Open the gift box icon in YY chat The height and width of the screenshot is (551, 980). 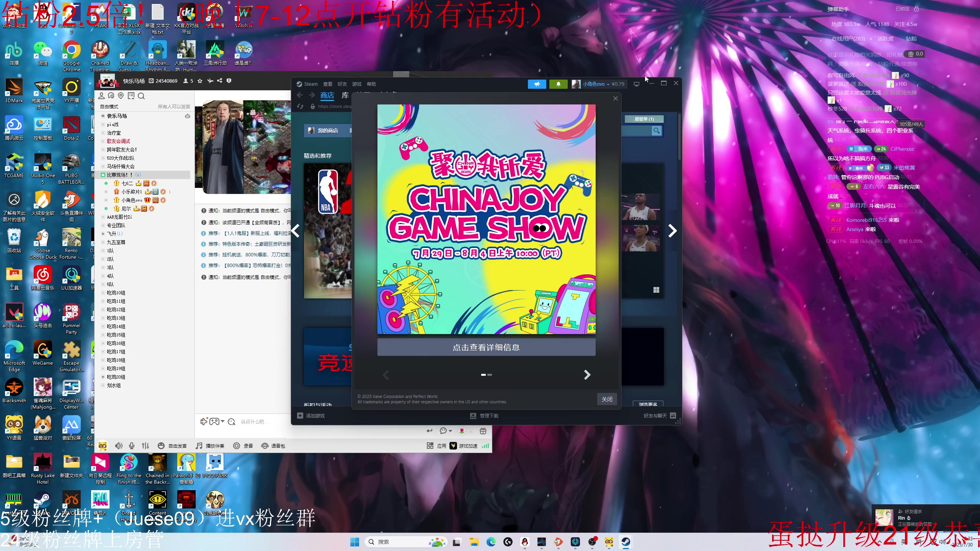(483, 431)
